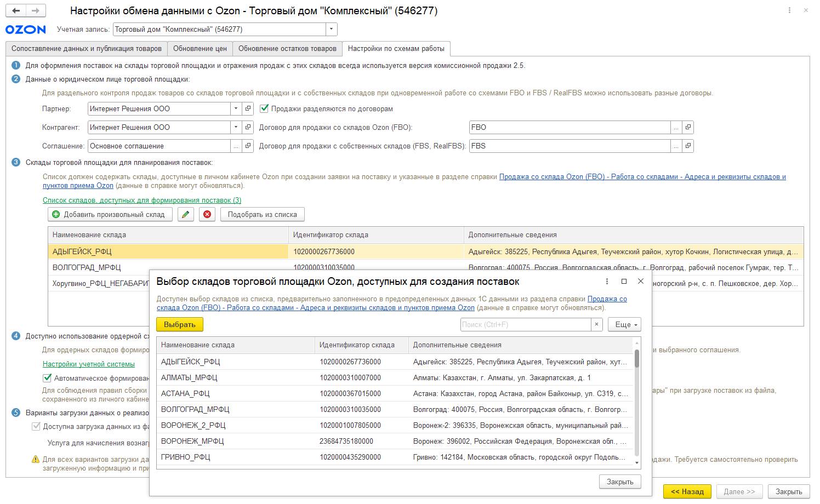
Task: Open the 'Еще' dropdown menu
Action: tap(624, 324)
